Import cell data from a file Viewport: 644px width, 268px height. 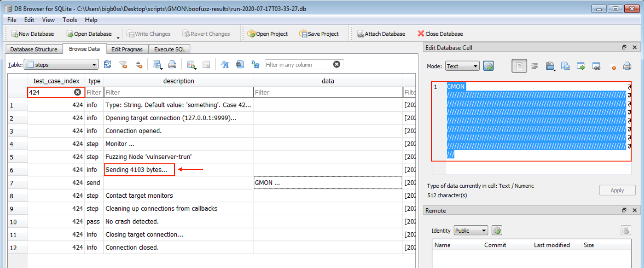[550, 66]
